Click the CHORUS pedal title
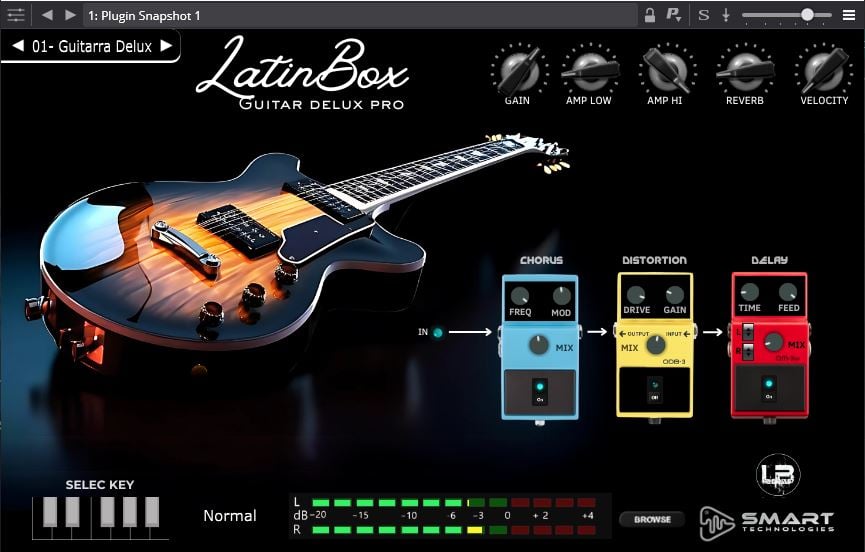 click(x=541, y=260)
